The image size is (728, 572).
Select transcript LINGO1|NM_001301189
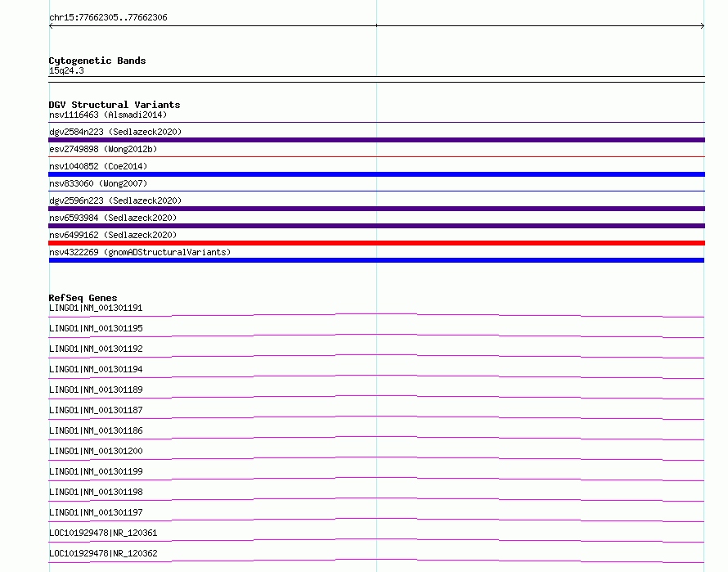(x=96, y=390)
